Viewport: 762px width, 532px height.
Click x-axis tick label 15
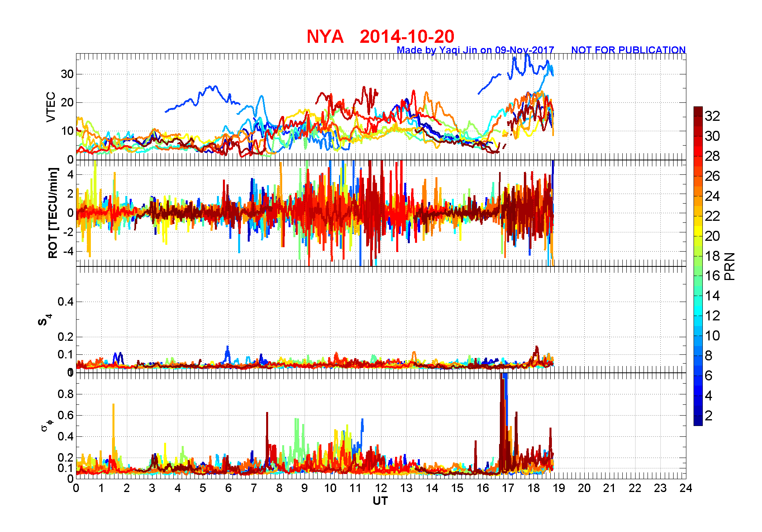457,488
